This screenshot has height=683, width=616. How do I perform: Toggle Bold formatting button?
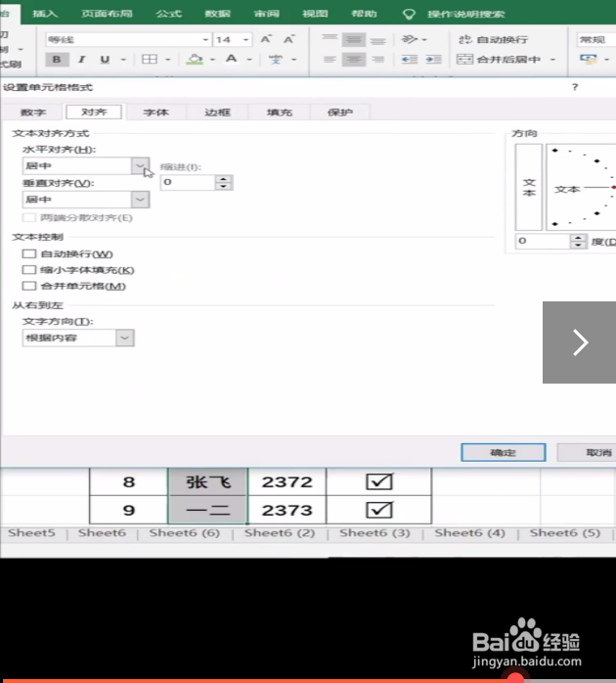click(x=57, y=60)
